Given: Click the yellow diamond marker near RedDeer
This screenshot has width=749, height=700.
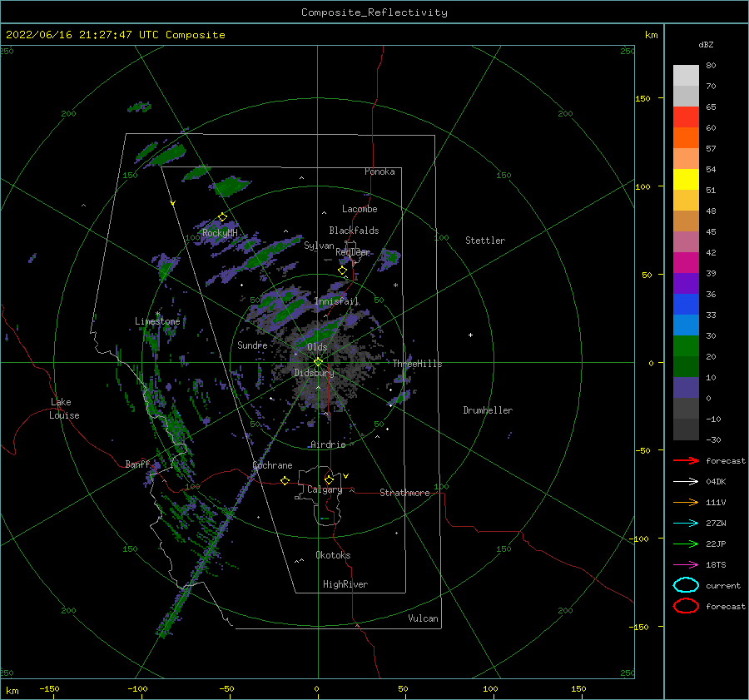Looking at the screenshot, I should click(x=342, y=271).
